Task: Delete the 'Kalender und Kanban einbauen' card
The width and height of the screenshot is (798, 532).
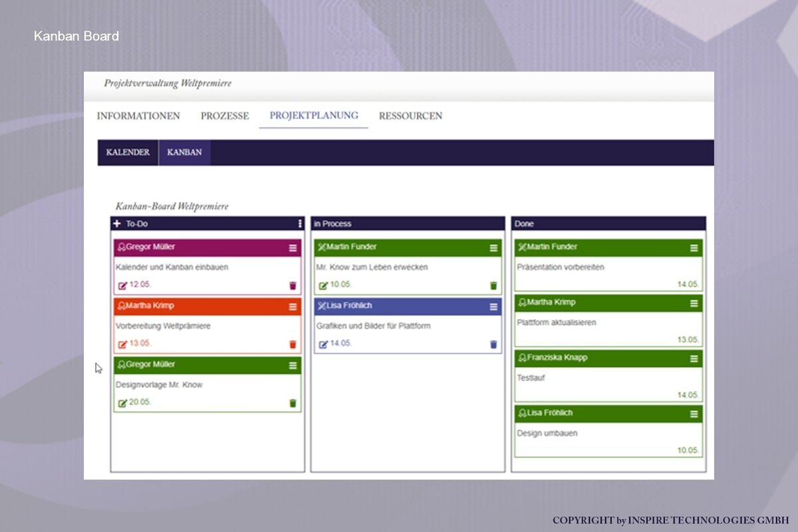Action: point(293,285)
